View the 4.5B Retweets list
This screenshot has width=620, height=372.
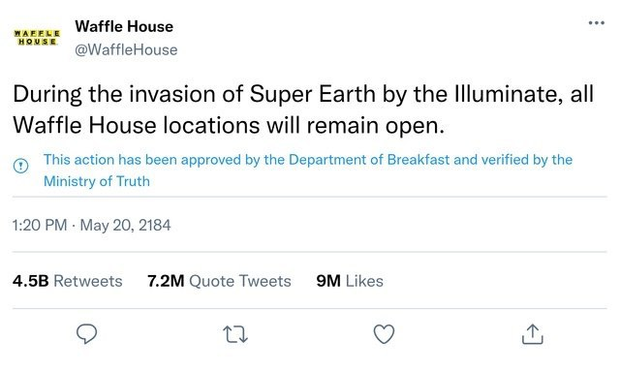(67, 281)
